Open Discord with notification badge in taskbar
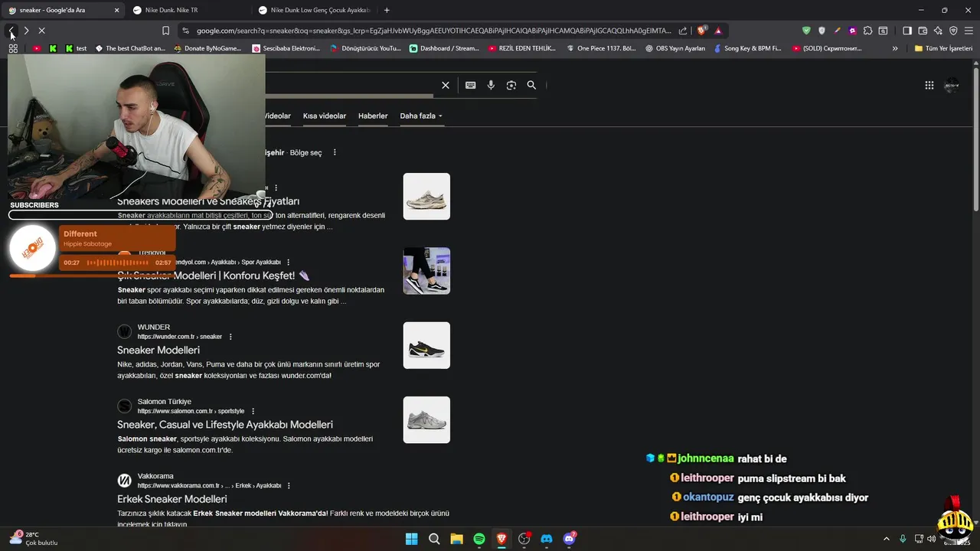The width and height of the screenshot is (980, 551). pyautogui.click(x=570, y=539)
